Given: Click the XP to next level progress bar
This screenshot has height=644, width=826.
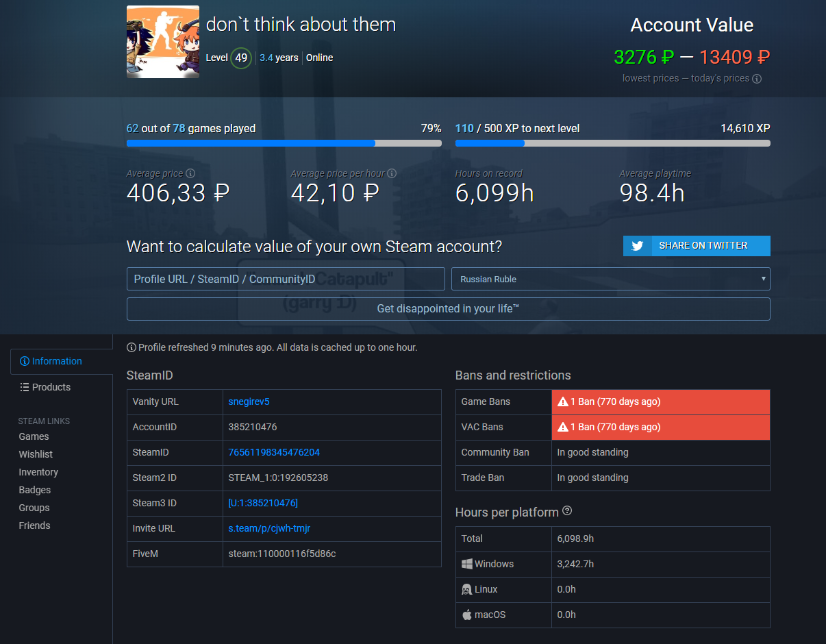Looking at the screenshot, I should click(613, 143).
